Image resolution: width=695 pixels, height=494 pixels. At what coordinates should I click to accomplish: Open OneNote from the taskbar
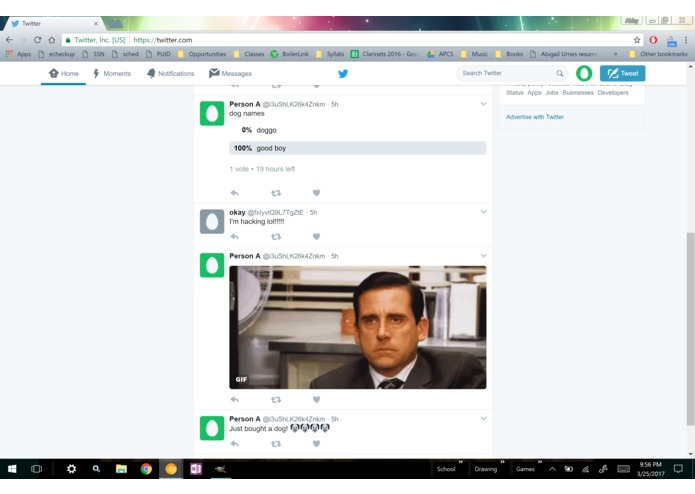(x=196, y=469)
